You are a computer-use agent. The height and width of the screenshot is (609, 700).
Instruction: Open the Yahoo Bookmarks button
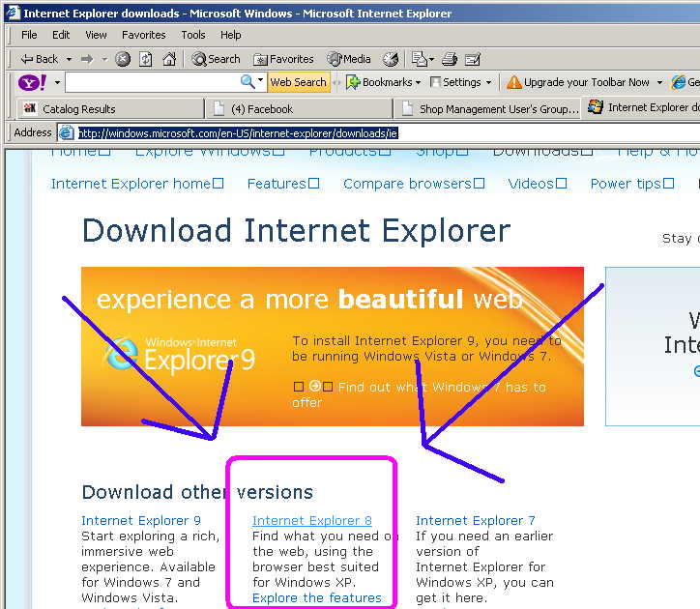point(379,82)
